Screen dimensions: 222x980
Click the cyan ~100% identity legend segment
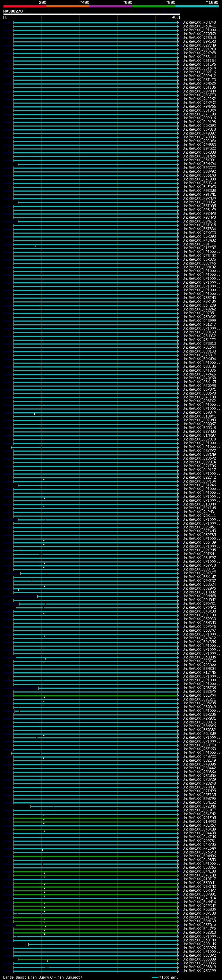(x=197, y=6)
